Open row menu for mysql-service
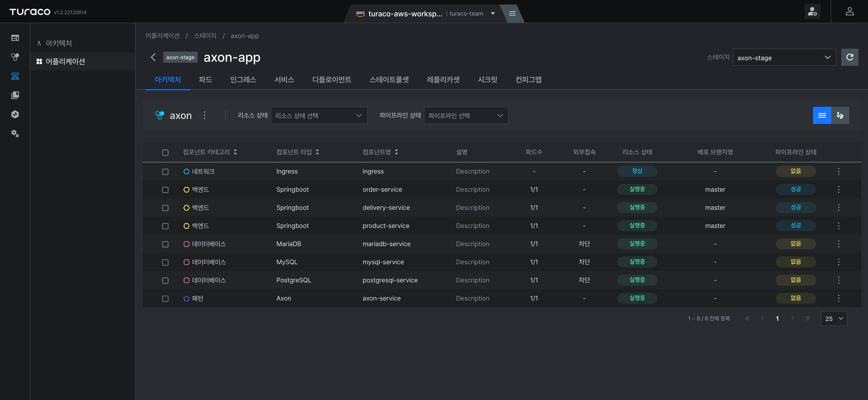This screenshot has height=400, width=868. tap(838, 262)
